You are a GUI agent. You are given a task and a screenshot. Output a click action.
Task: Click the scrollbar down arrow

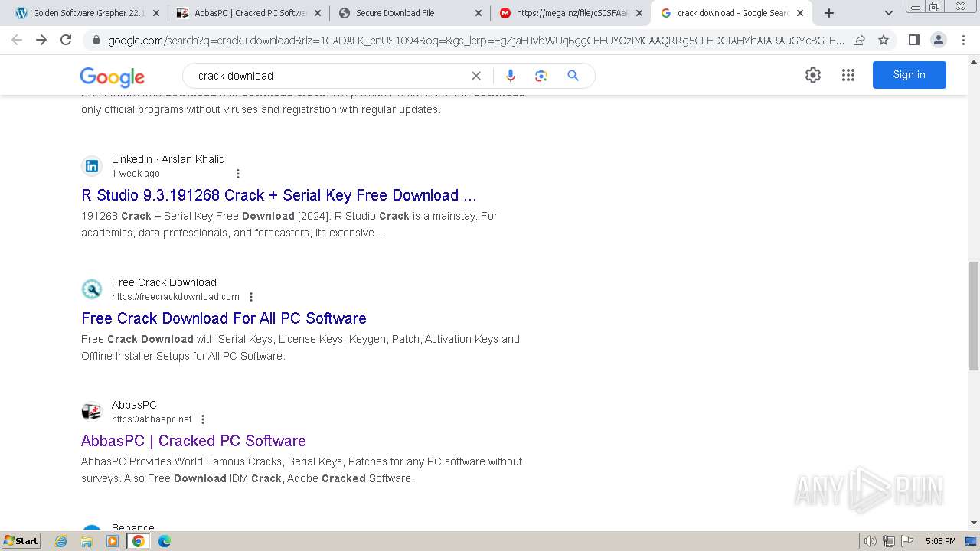pyautogui.click(x=974, y=523)
